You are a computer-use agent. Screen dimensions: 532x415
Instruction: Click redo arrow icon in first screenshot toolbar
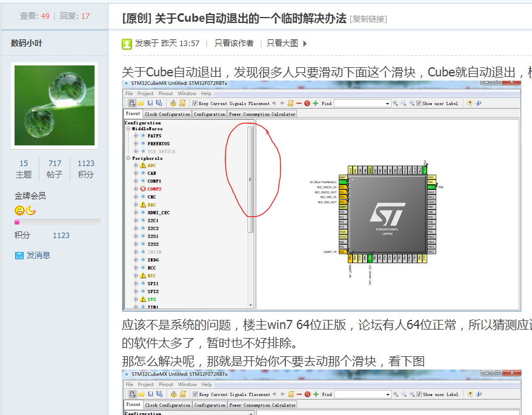[x=282, y=103]
